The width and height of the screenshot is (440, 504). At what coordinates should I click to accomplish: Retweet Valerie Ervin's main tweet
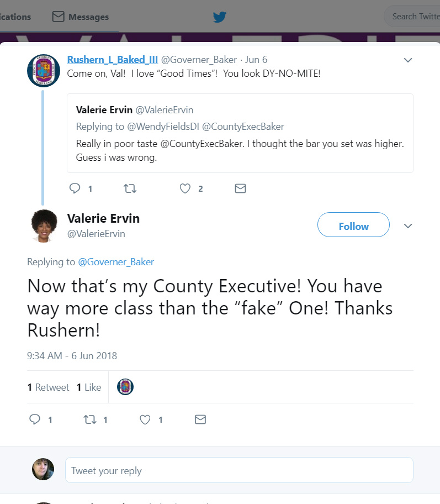(x=89, y=419)
